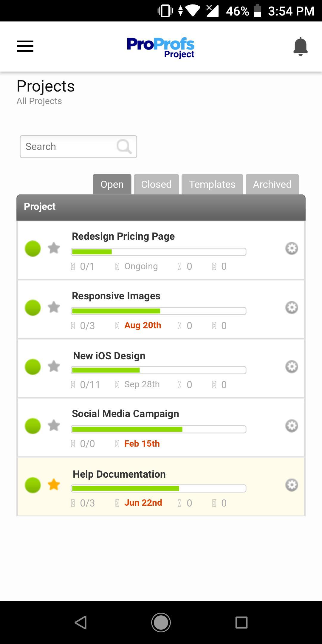The width and height of the screenshot is (322, 644).
Task: Open the Responsive Images project
Action: (x=116, y=296)
